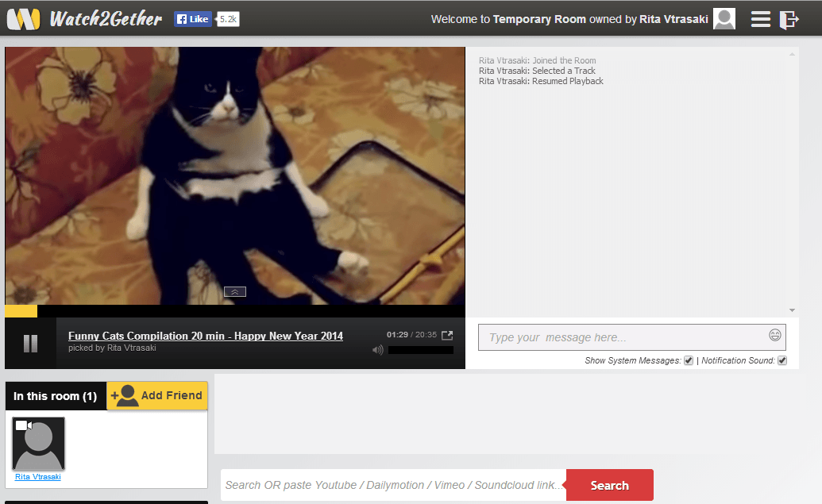Open the Facebook 5.2k like count bubble
The image size is (822, 504).
[228, 19]
